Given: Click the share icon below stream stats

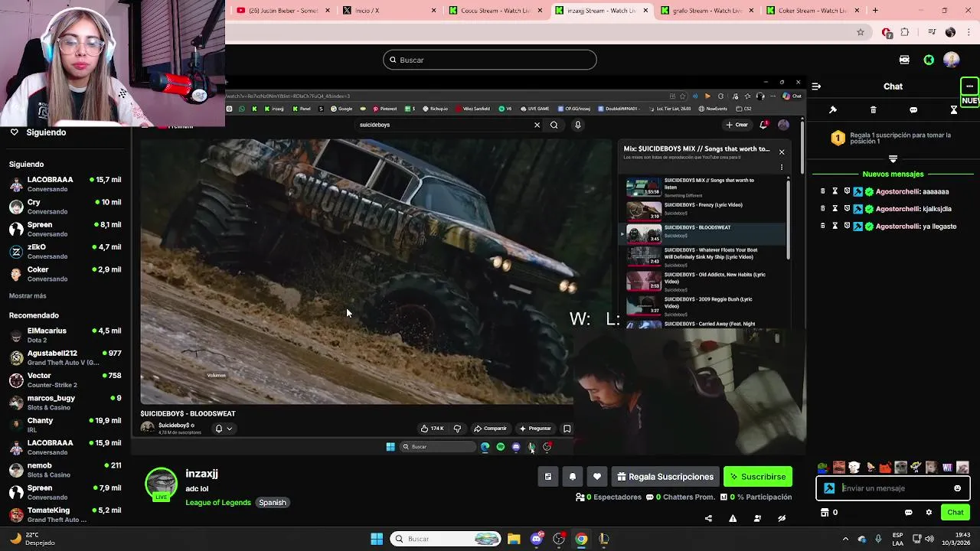Looking at the screenshot, I should point(708,519).
